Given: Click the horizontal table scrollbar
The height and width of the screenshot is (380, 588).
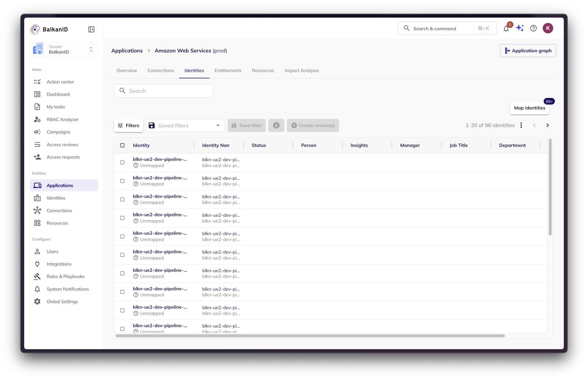Looking at the screenshot, I should point(310,336).
